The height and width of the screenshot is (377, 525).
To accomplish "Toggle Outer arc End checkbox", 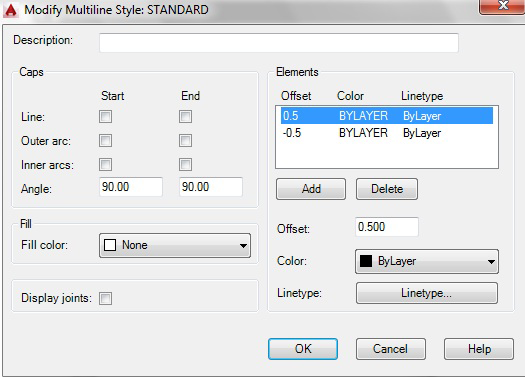I will 185,141.
